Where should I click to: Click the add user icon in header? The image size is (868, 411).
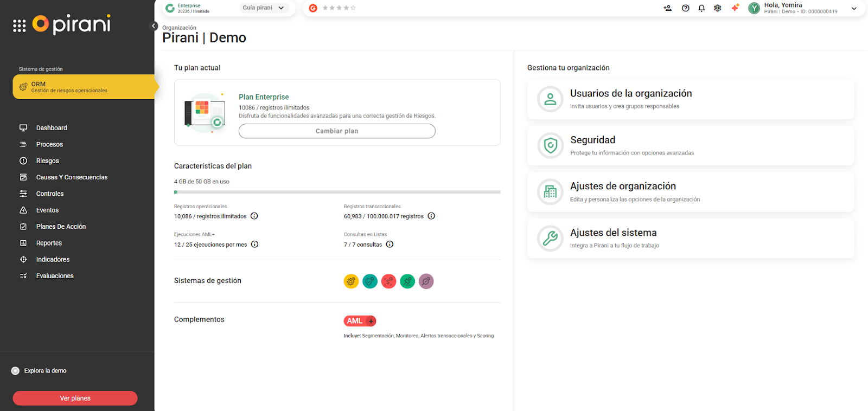668,8
